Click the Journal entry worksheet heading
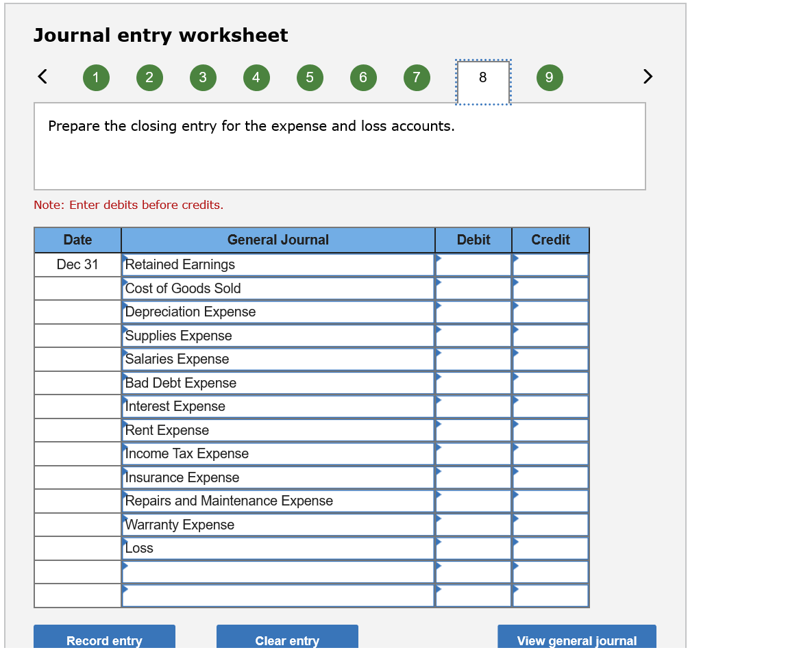 pyautogui.click(x=160, y=35)
